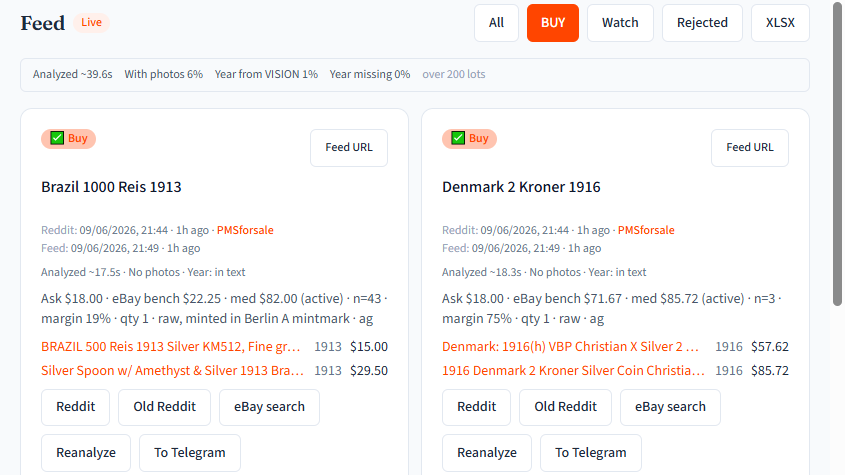The height and width of the screenshot is (475, 845).
Task: Open Silver Spoon w/ Amethyst listing
Action: coord(172,371)
